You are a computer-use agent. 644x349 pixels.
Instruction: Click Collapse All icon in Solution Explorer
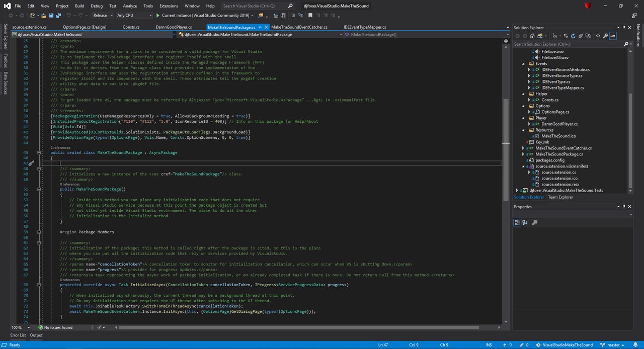point(581,36)
